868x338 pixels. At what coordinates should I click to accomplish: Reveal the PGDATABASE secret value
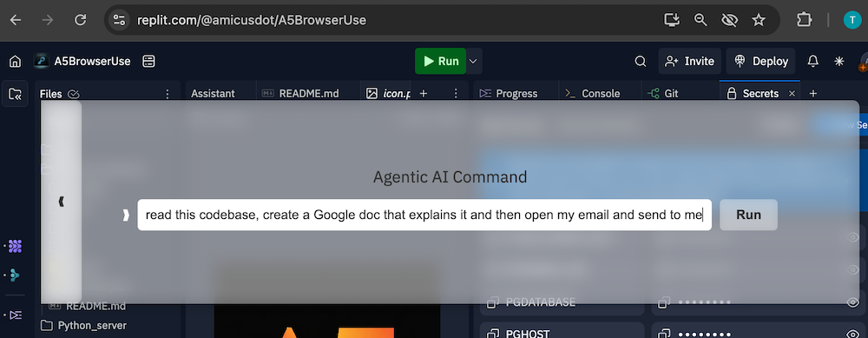(x=853, y=302)
